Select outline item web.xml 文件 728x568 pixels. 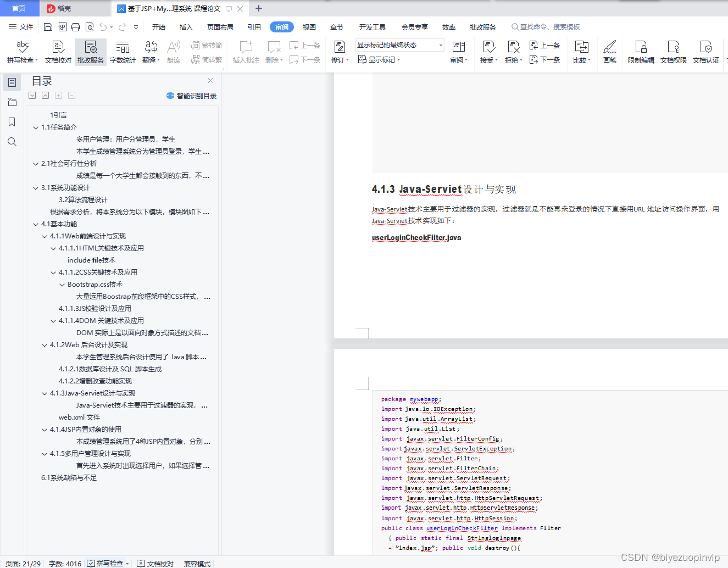(x=79, y=417)
